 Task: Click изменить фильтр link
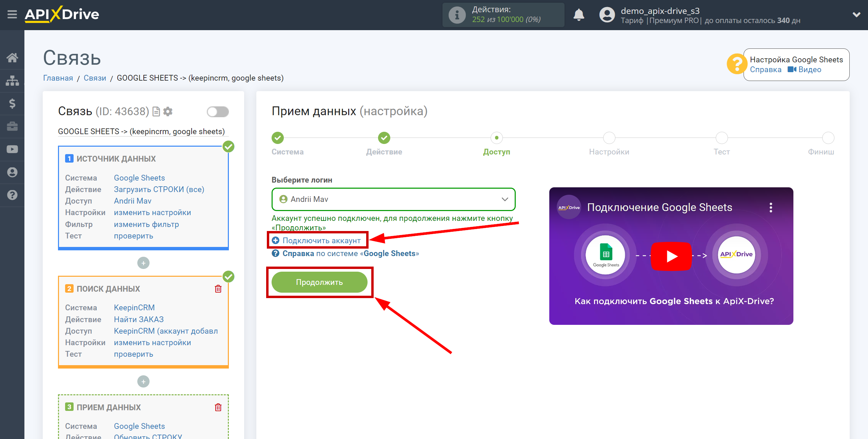(146, 224)
